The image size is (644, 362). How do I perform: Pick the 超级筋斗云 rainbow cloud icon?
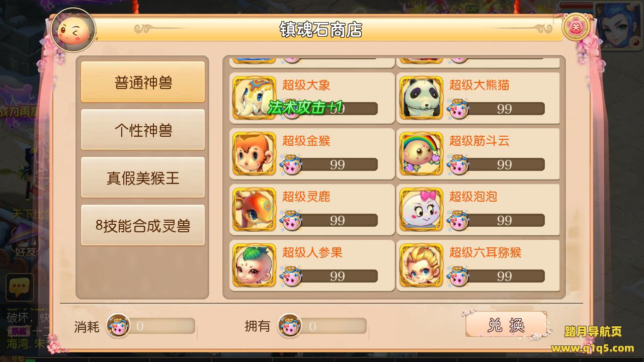(x=422, y=154)
